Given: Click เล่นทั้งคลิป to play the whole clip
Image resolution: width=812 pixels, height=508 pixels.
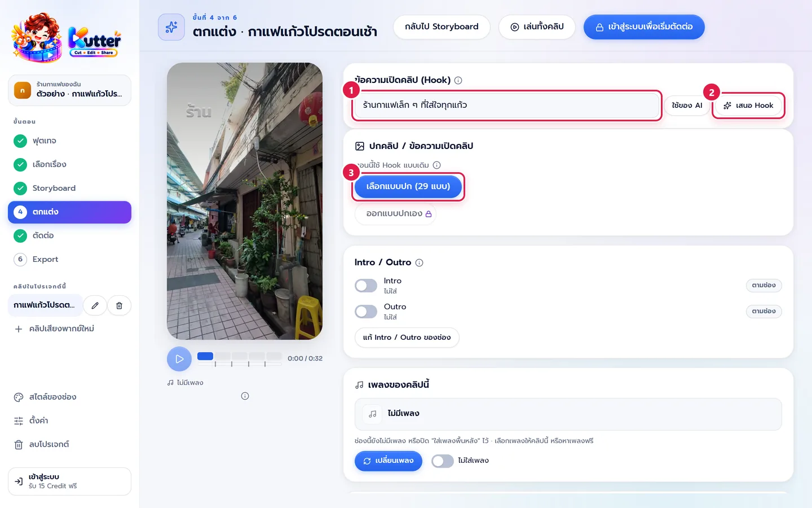Looking at the screenshot, I should (x=537, y=27).
